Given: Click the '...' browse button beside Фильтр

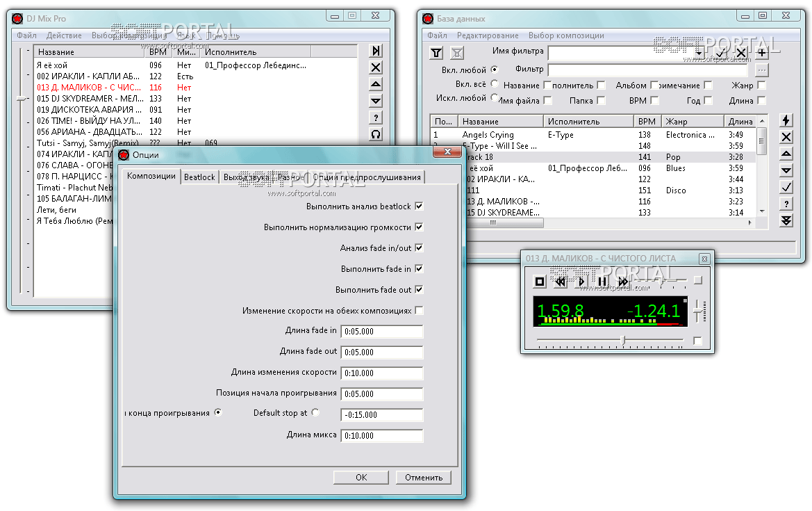Looking at the screenshot, I should (761, 70).
